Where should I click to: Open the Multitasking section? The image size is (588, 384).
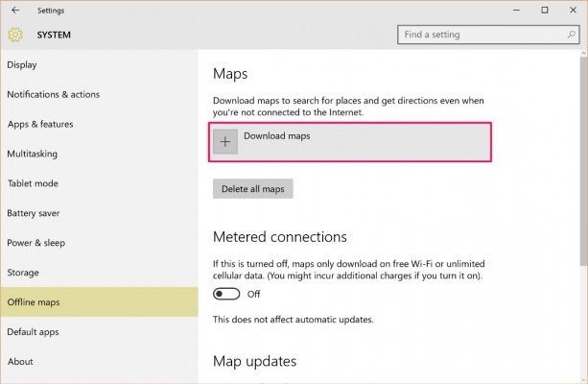pyautogui.click(x=31, y=154)
